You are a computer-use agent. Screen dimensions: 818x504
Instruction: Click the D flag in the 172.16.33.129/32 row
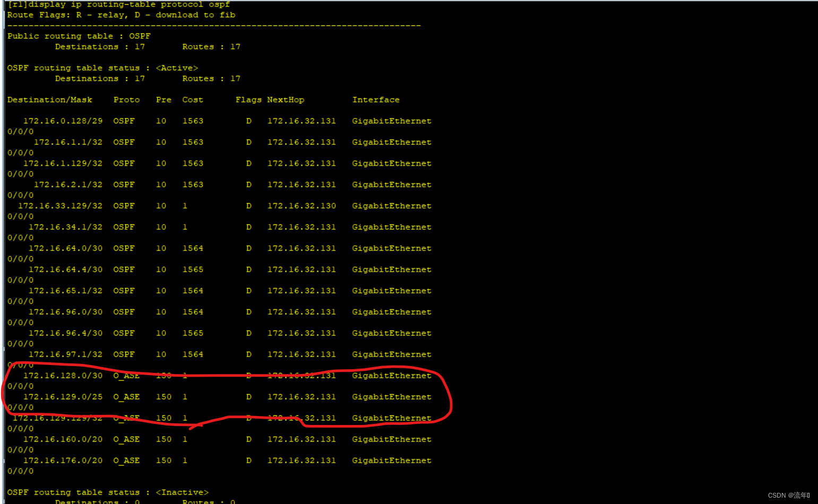pyautogui.click(x=248, y=206)
